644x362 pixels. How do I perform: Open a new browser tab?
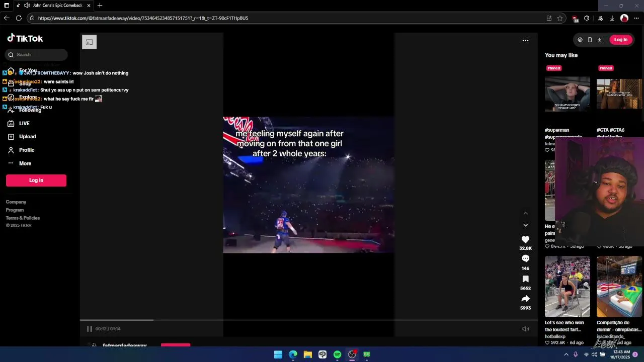[x=100, y=6]
